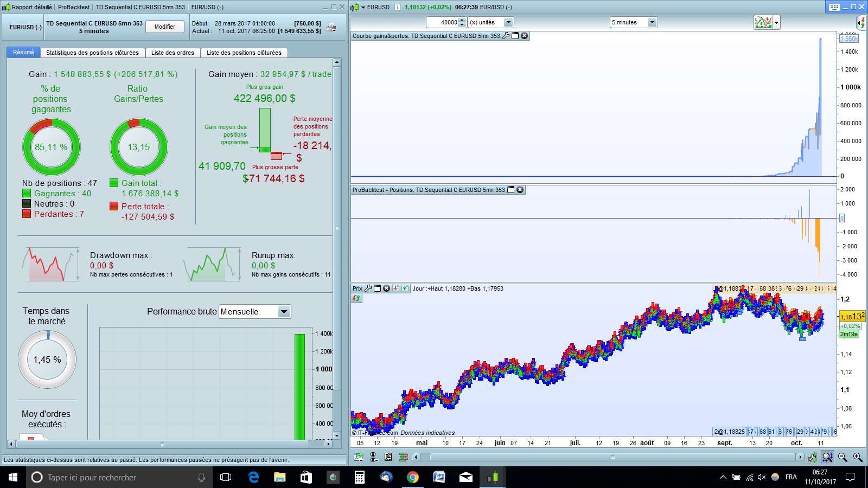Open Statistiques des positions clôturées tab
This screenshot has height=488, width=868.
tap(92, 53)
